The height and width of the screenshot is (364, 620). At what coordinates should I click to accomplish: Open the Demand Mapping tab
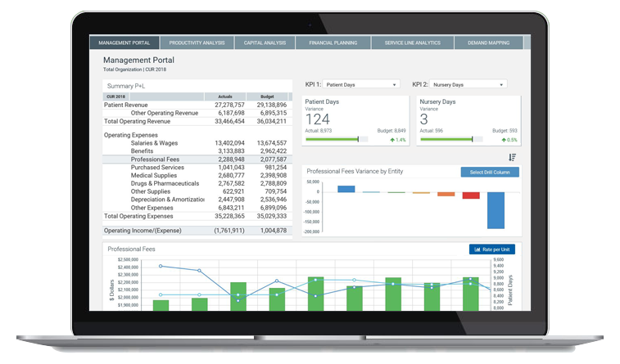(x=489, y=43)
